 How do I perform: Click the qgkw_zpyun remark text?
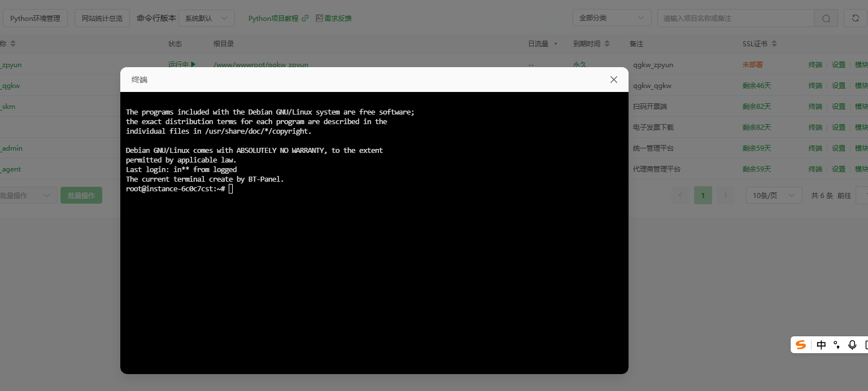pyautogui.click(x=653, y=65)
